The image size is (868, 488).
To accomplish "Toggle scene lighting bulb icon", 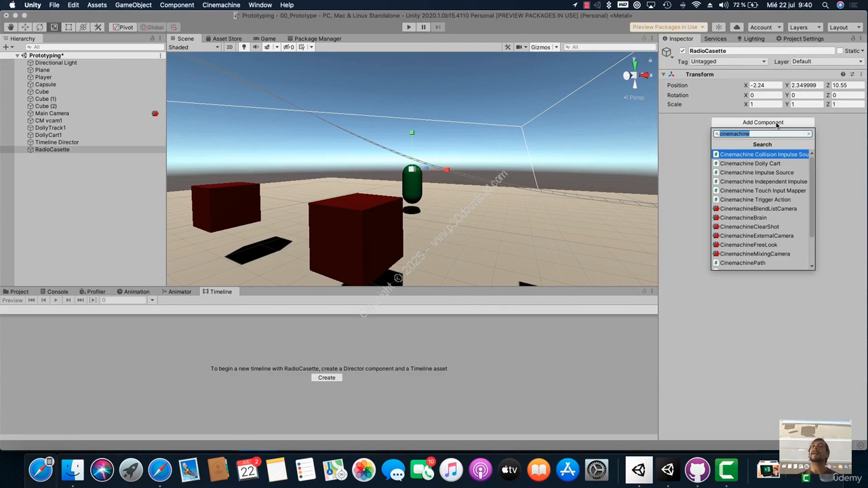I will click(x=244, y=47).
